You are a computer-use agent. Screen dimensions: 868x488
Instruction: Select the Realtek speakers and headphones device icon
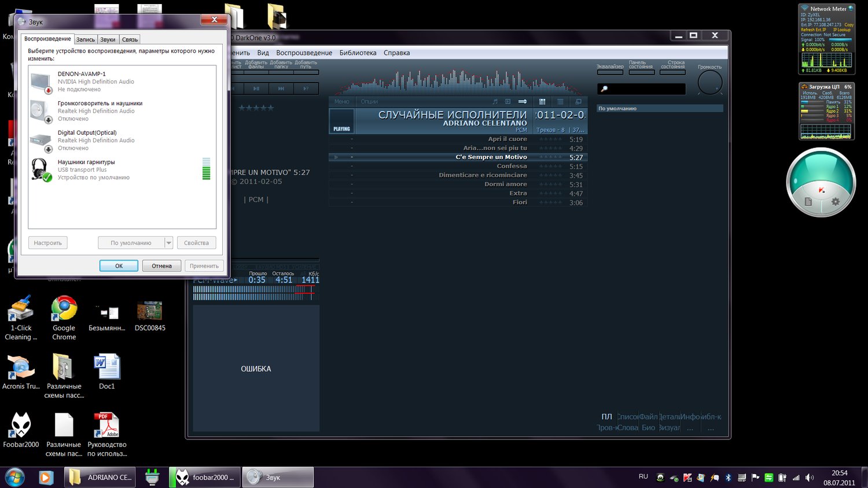point(41,112)
